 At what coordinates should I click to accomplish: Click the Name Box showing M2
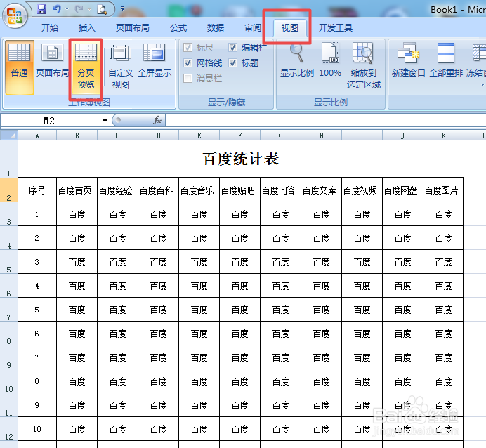click(x=50, y=121)
